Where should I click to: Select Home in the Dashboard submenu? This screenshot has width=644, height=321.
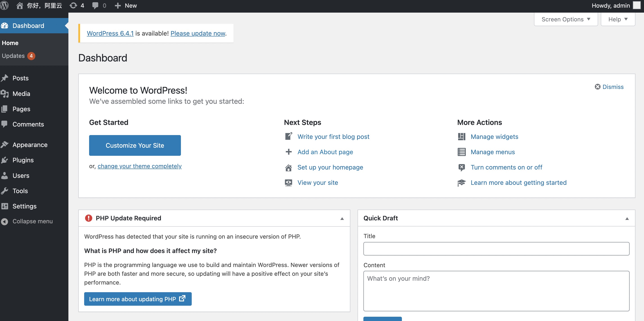[x=10, y=43]
